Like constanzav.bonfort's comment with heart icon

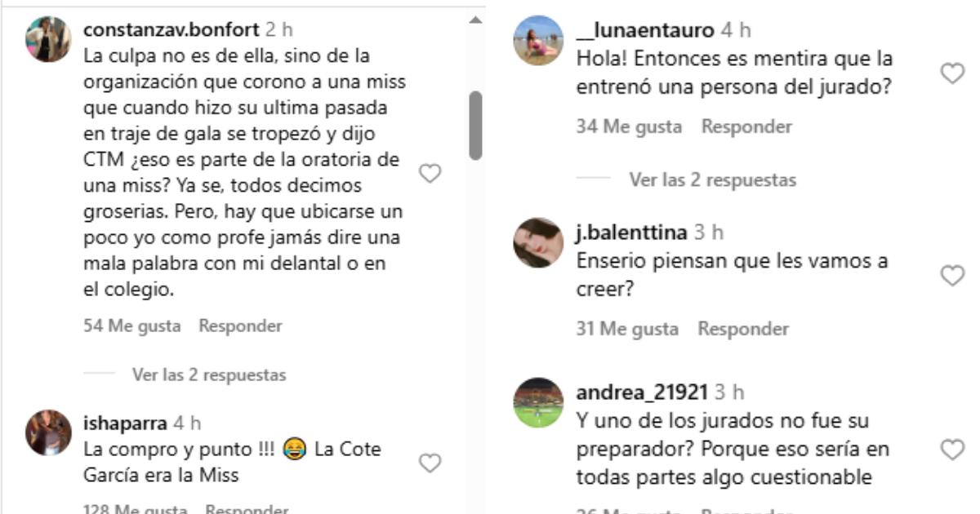click(x=430, y=173)
